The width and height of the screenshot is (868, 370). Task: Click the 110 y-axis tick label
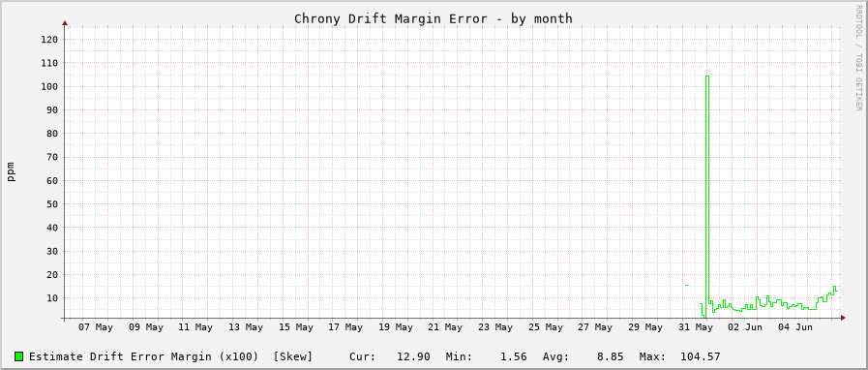(x=48, y=63)
